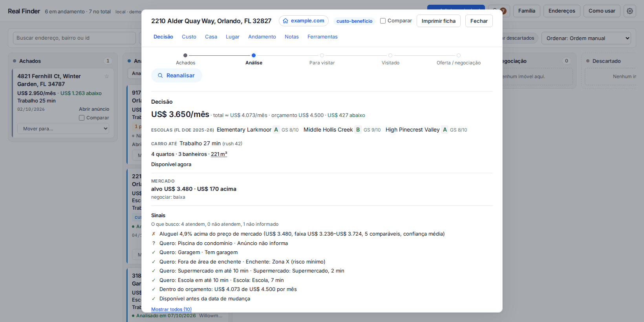
Task: Click Abrir anúncio on the Fernhill card
Action: point(94,109)
